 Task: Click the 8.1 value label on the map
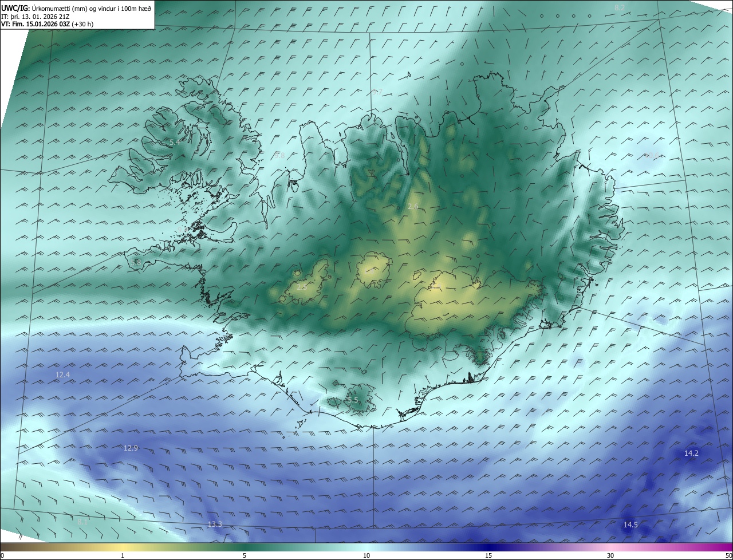point(83,522)
